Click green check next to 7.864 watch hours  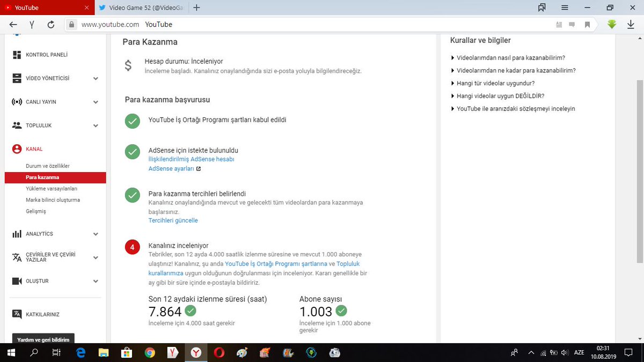click(x=191, y=311)
